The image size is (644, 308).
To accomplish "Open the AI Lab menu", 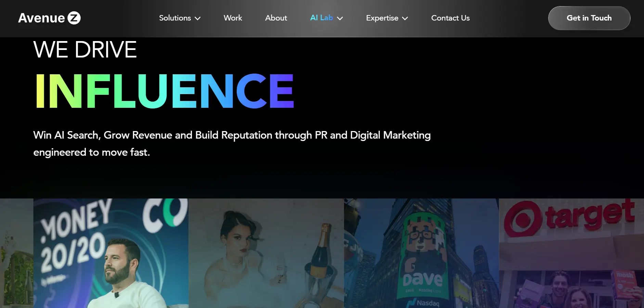I will pyautogui.click(x=321, y=18).
